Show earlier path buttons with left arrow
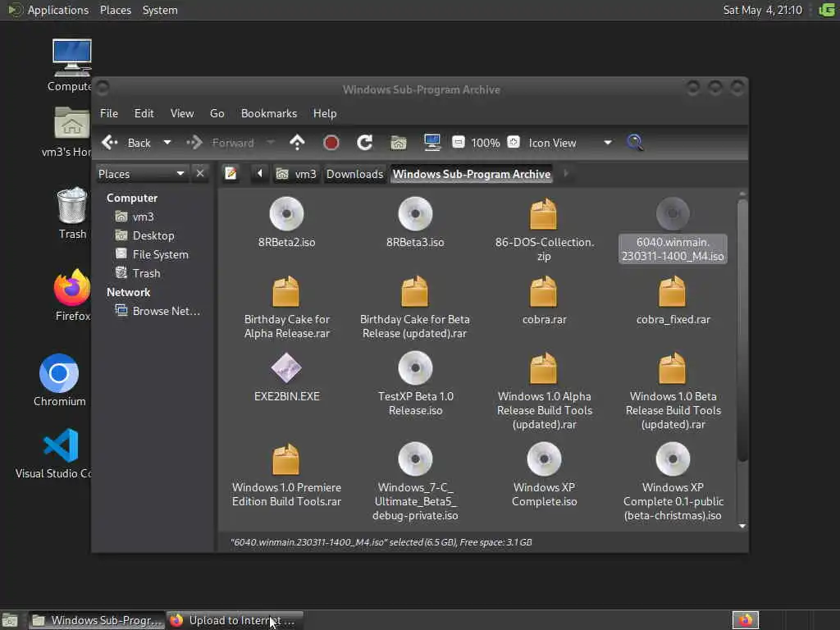 click(x=260, y=174)
